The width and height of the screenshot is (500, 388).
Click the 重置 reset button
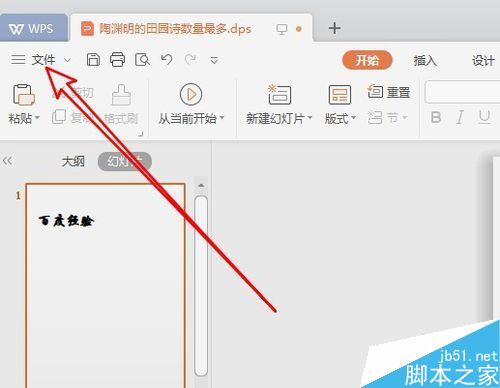[x=389, y=92]
